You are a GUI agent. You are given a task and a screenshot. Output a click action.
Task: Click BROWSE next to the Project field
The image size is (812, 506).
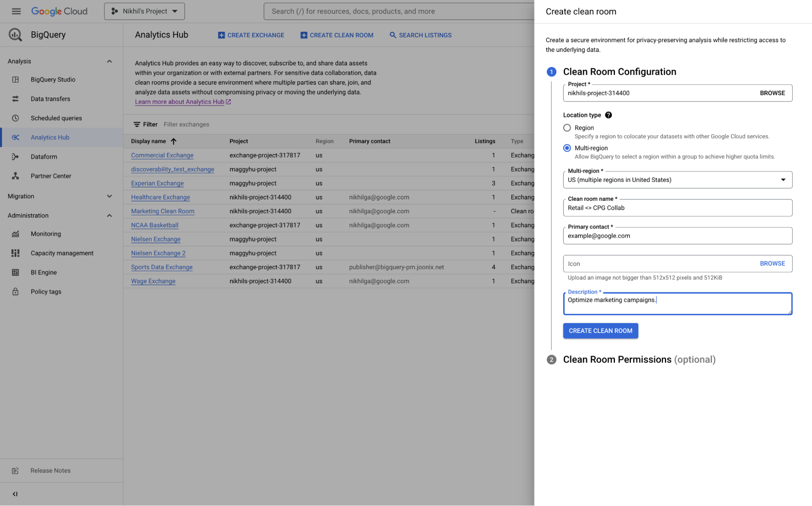pyautogui.click(x=772, y=93)
